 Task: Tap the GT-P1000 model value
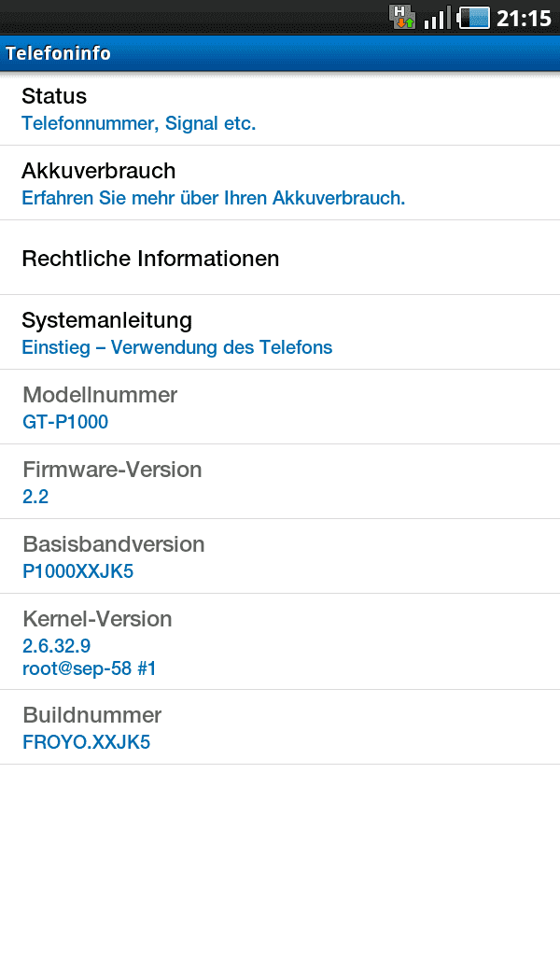[x=65, y=422]
